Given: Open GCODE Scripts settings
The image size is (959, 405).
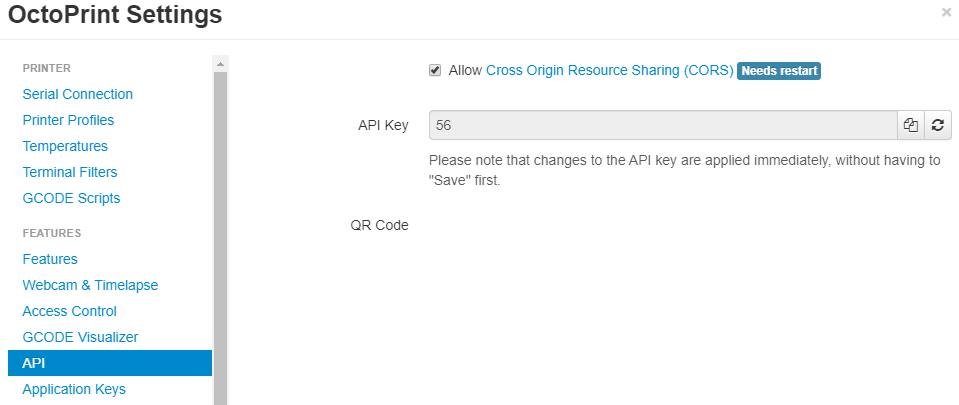Looking at the screenshot, I should (72, 198).
